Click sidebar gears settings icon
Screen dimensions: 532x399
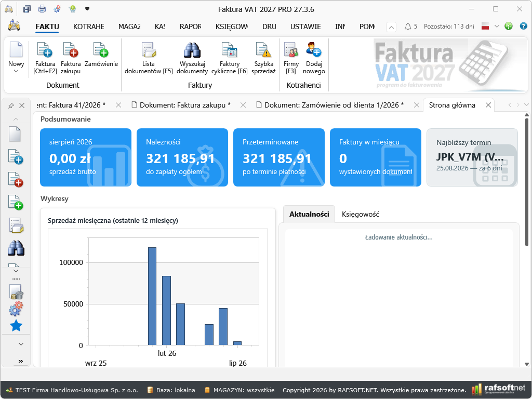pyautogui.click(x=16, y=309)
